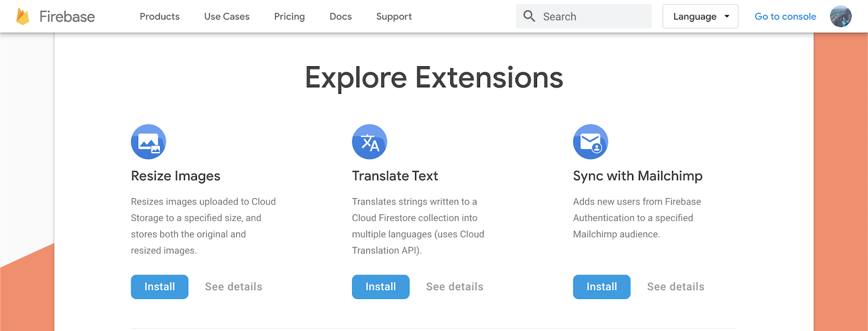
Task: Open the Use Cases menu
Action: pyautogui.click(x=227, y=16)
